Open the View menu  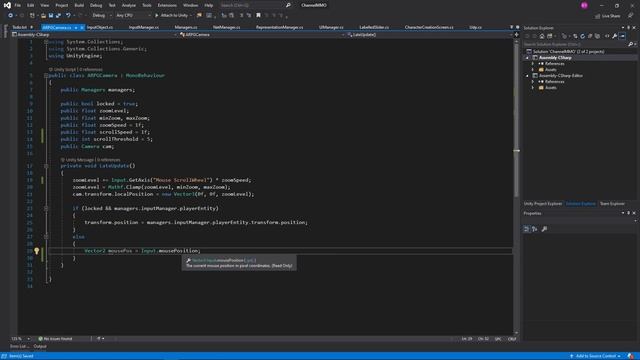[x=44, y=5]
